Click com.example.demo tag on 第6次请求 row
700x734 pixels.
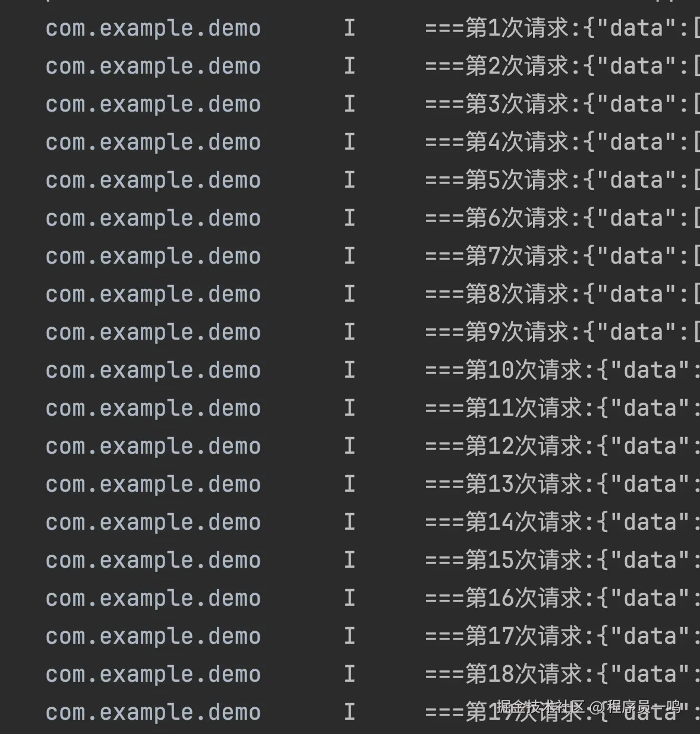[x=153, y=219]
